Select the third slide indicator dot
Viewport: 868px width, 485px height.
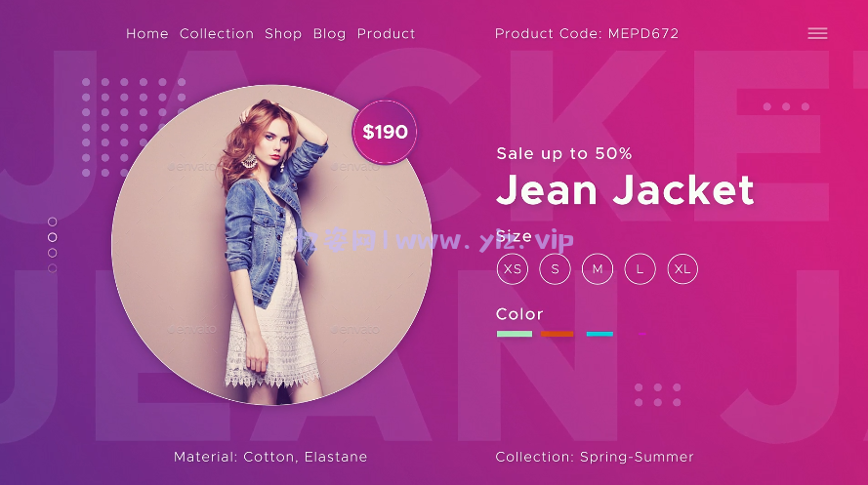coord(52,253)
